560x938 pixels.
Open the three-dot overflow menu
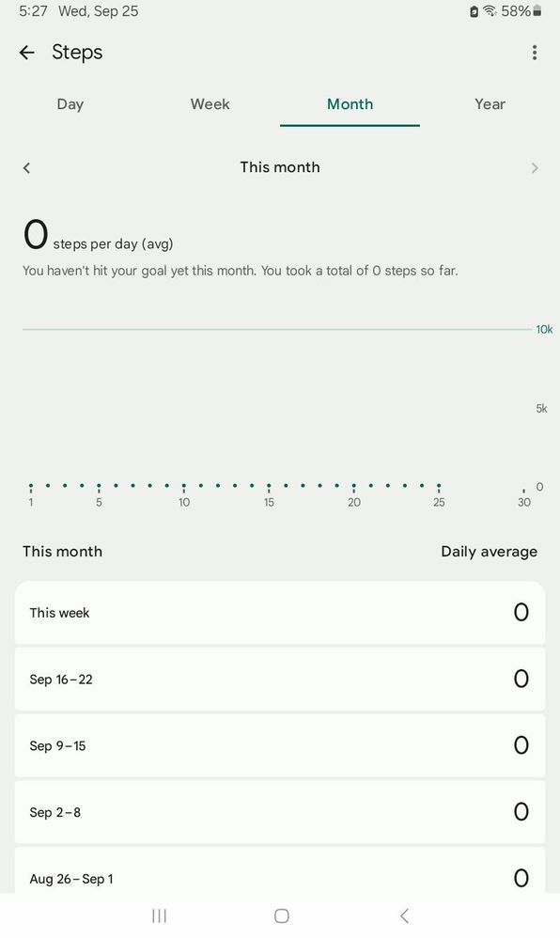[535, 53]
